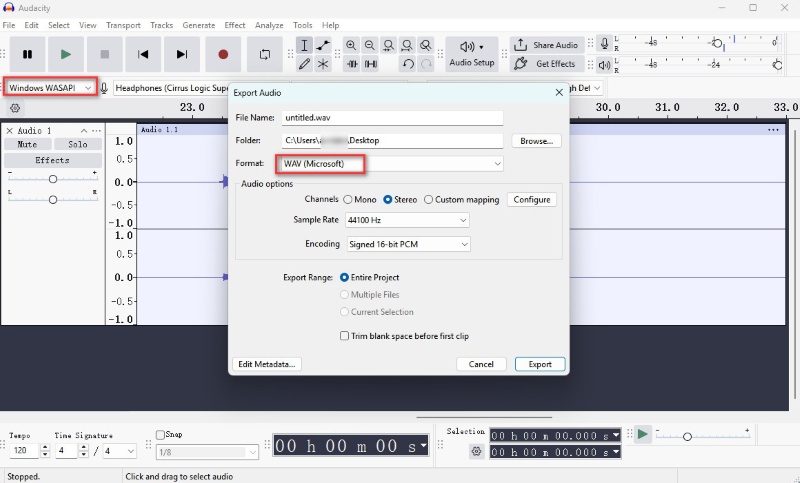
Task: Open the File menu
Action: pyautogui.click(x=9, y=25)
